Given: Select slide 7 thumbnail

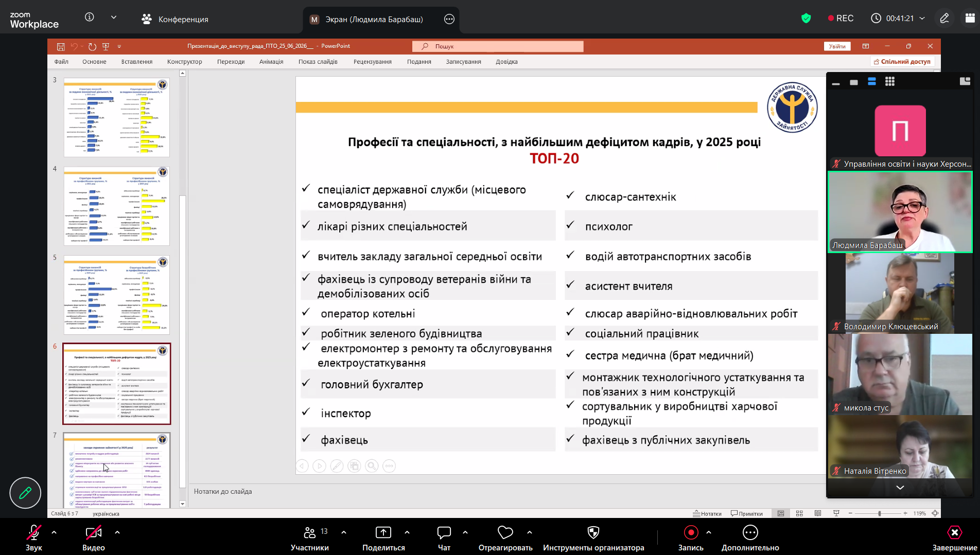Looking at the screenshot, I should (117, 470).
